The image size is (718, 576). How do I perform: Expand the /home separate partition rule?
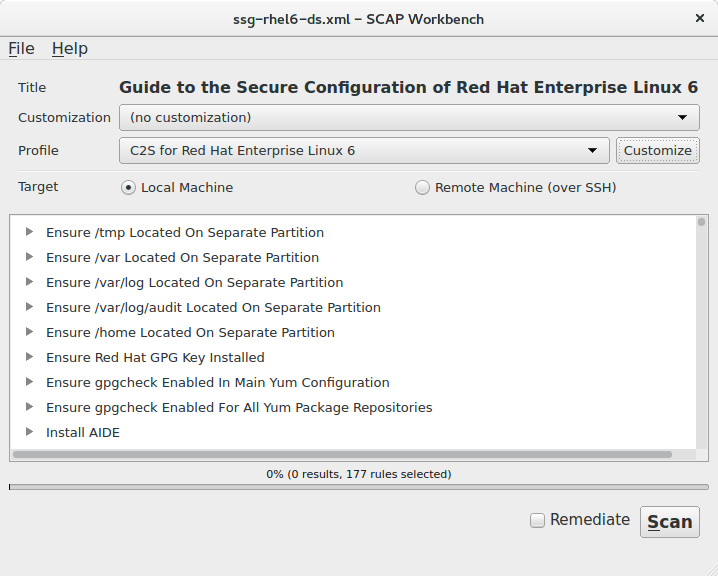[29, 332]
